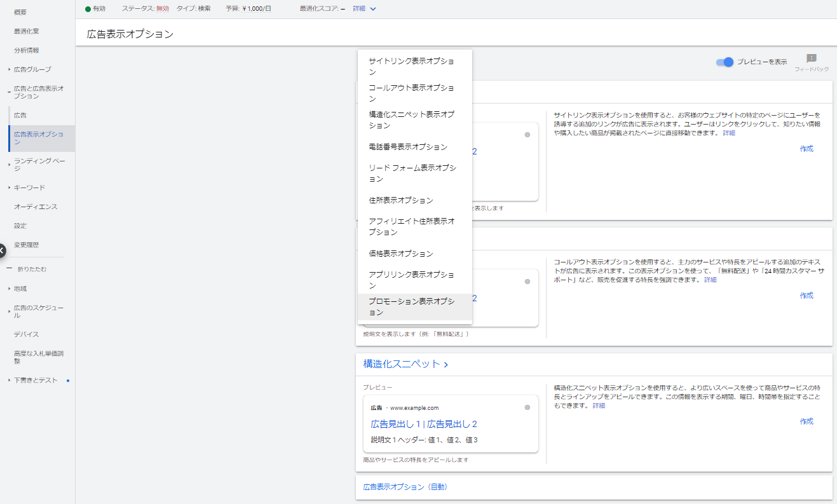The image size is (837, 504).
Task: Open 詳細 link in callout description
Action: [710, 280]
